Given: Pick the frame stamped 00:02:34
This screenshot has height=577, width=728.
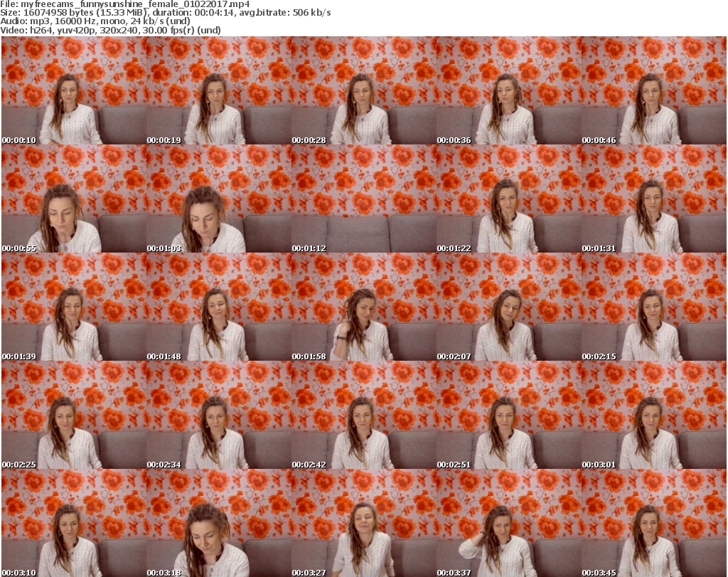Looking at the screenshot, I should [x=219, y=415].
